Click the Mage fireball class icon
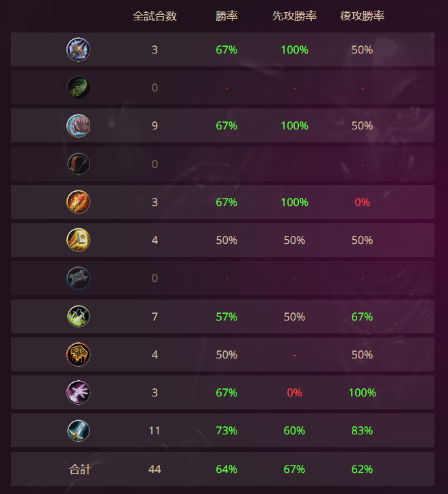This screenshot has width=448, height=494. tap(79, 202)
